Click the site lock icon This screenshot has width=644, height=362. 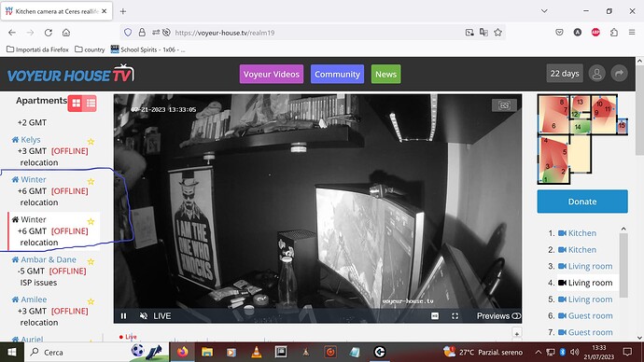(142, 33)
